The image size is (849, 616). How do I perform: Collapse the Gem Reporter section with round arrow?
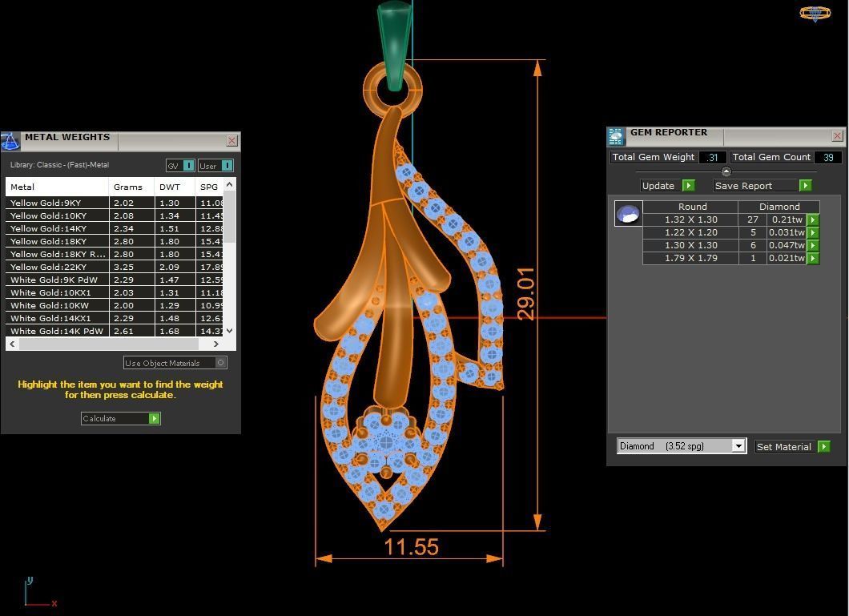726,171
